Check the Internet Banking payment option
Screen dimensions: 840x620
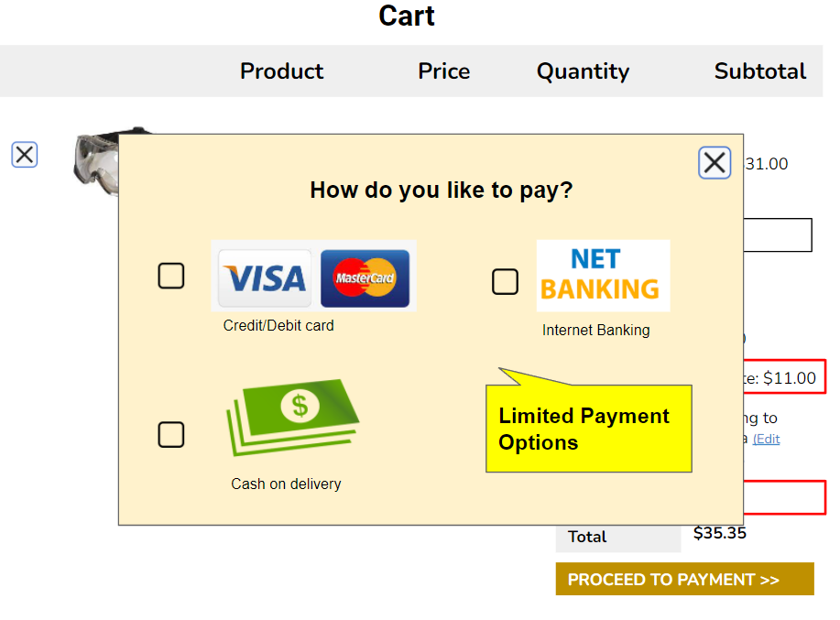coord(505,281)
